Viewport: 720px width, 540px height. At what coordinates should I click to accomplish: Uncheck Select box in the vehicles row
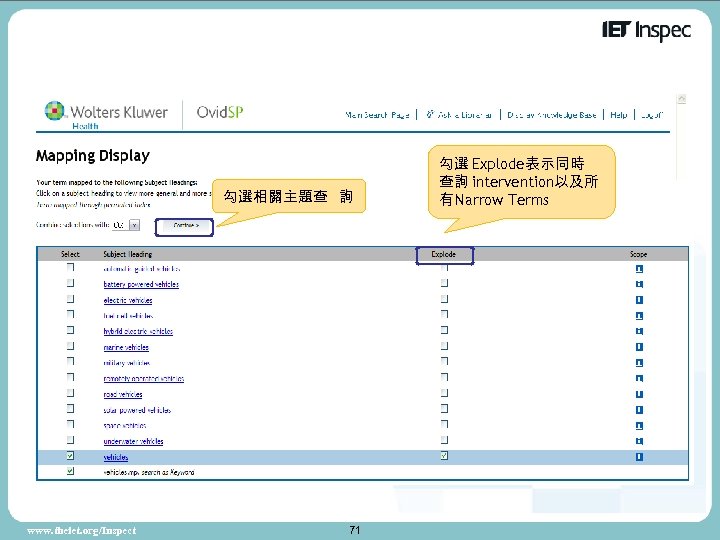70,456
